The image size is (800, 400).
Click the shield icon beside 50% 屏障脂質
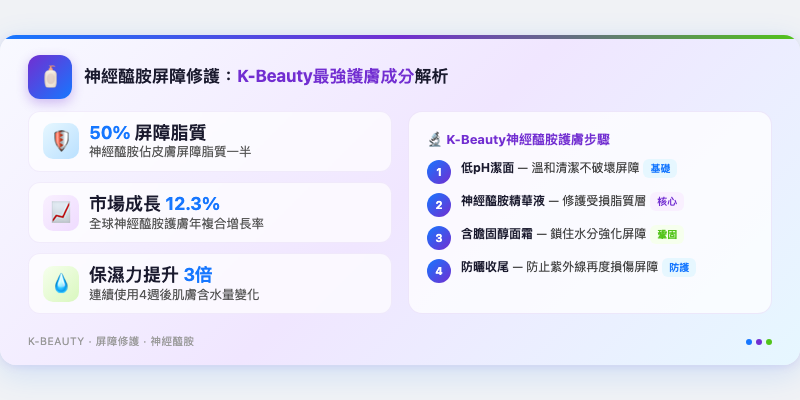coord(61,141)
